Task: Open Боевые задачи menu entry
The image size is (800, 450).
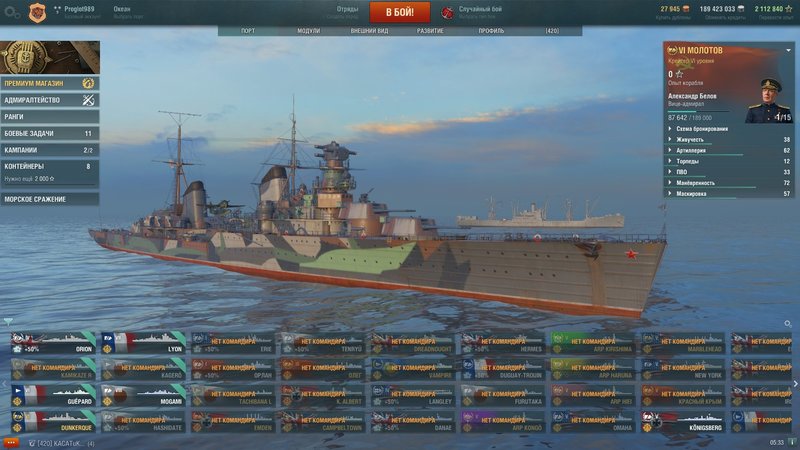Action: tap(50, 133)
